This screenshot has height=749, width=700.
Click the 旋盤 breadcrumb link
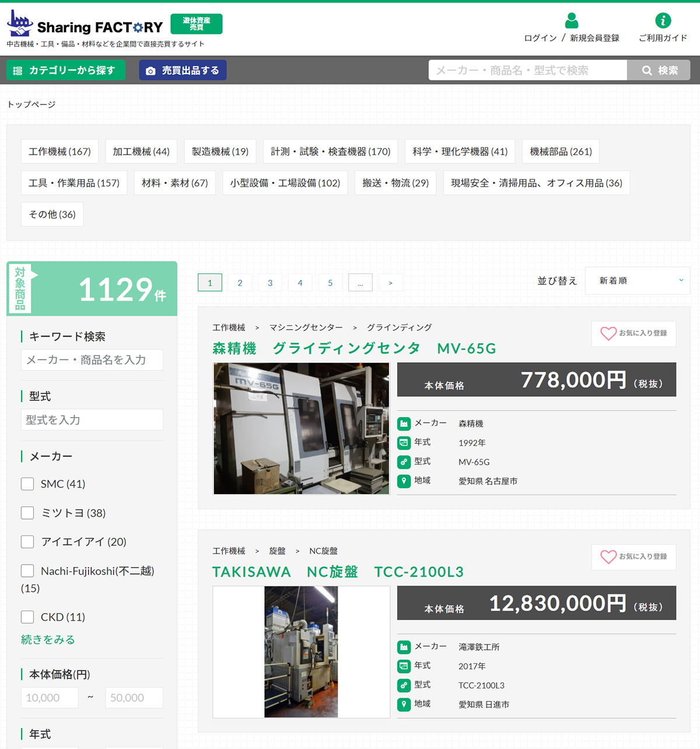(x=277, y=551)
